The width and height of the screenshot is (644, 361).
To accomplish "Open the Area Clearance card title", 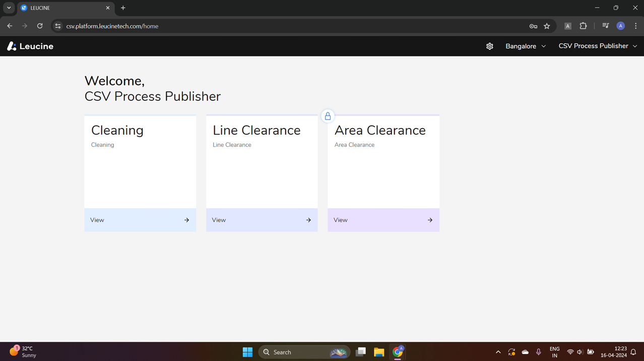I will coord(380,131).
